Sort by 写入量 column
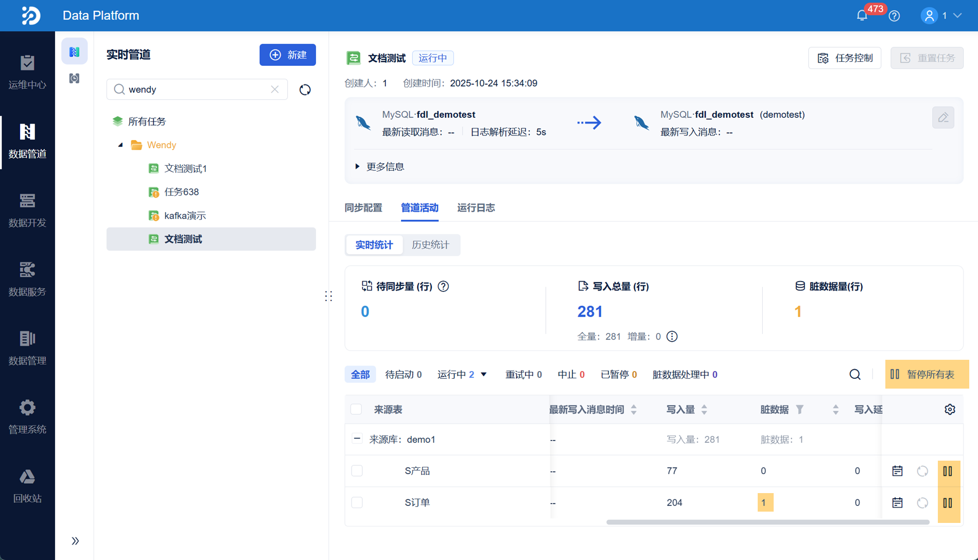This screenshot has height=560, width=978. [704, 410]
